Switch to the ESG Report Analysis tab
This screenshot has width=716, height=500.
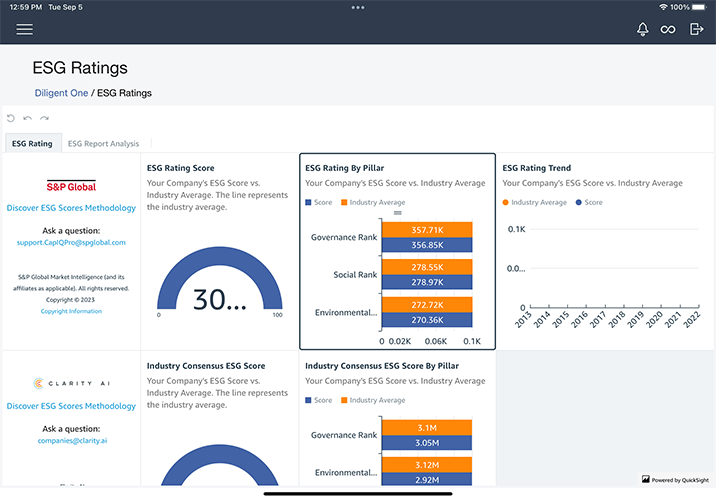[103, 144]
